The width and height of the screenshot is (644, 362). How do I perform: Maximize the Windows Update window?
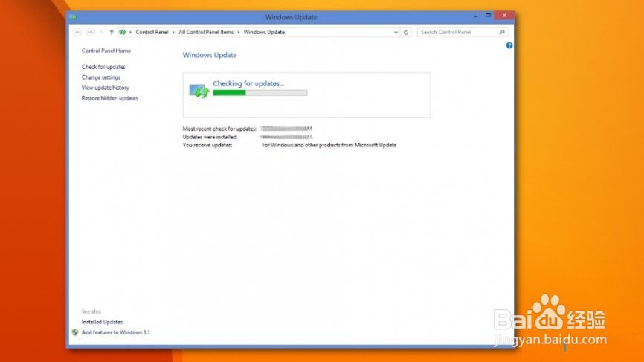488,16
